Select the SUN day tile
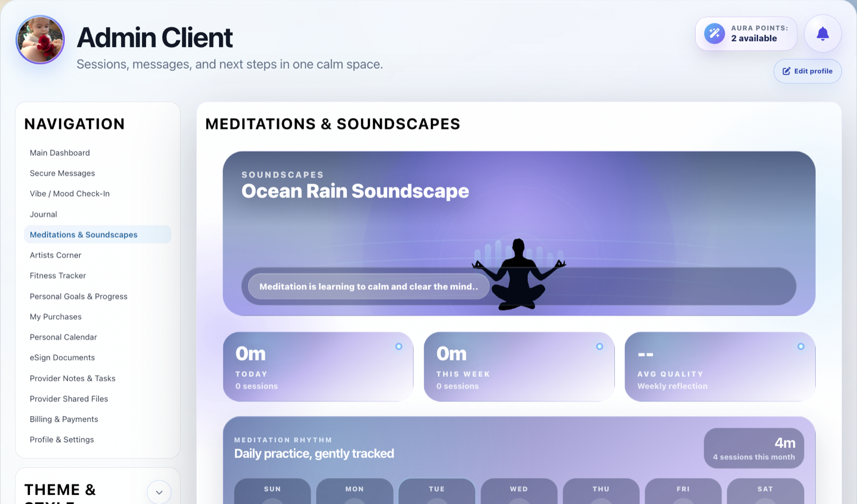The image size is (857, 504). (272, 491)
